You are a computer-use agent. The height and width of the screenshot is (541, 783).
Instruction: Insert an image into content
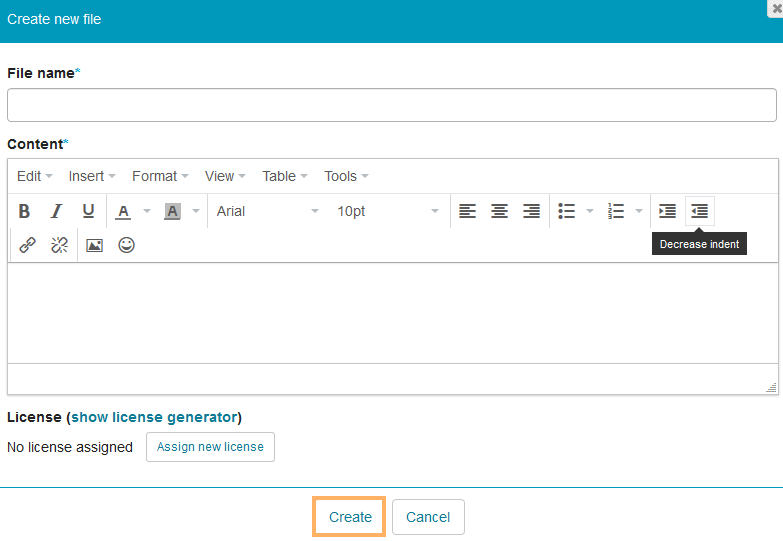94,245
